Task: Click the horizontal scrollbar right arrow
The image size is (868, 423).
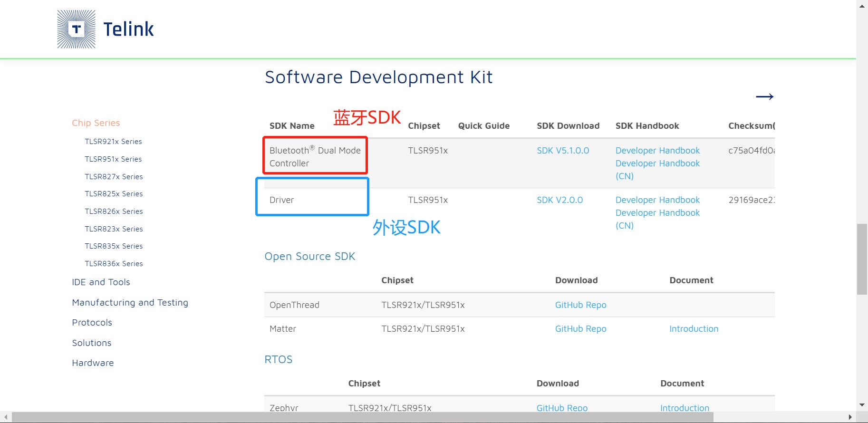Action: 850,417
